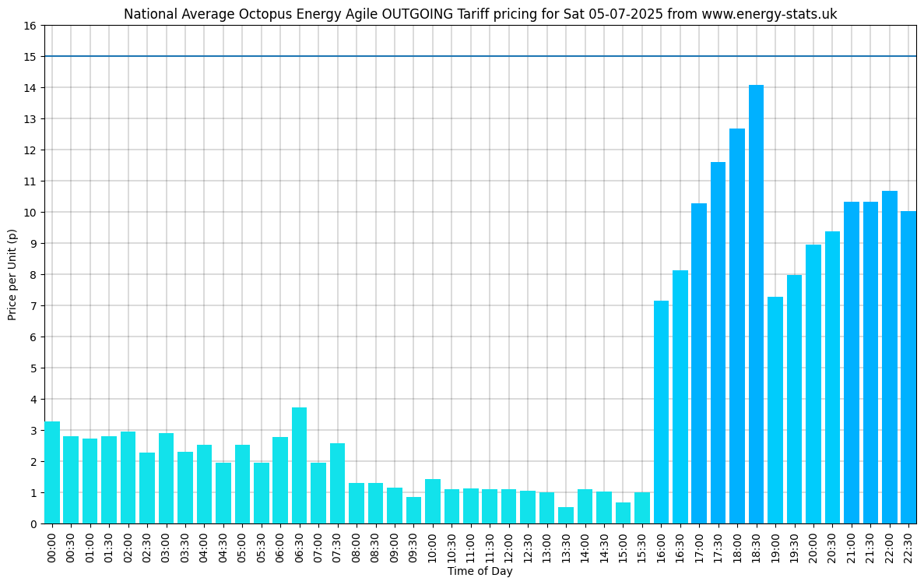The height and width of the screenshot is (585, 924).
Task: Click the '12:00' x-axis tick label
Action: 508,547
